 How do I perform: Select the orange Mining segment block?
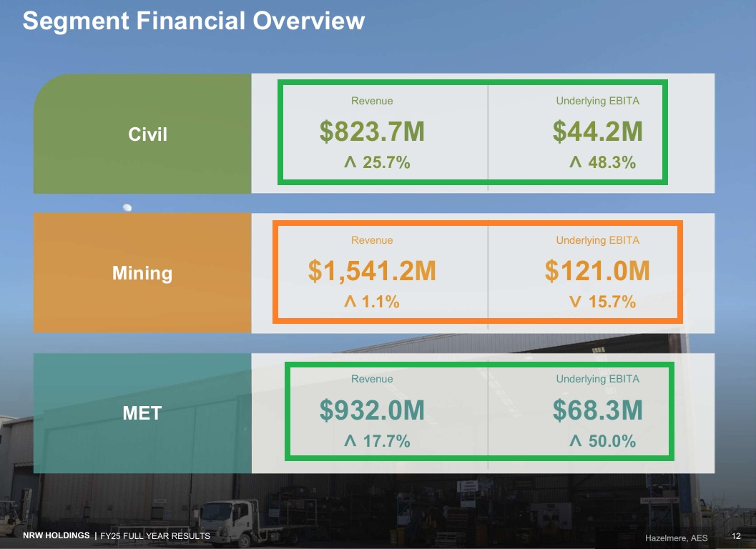tap(142, 273)
